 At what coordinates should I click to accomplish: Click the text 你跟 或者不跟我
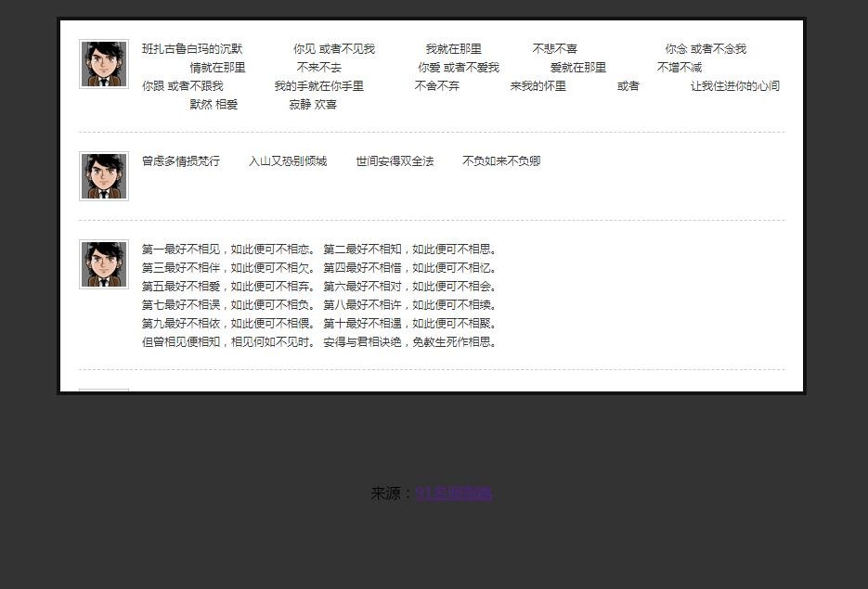(183, 85)
